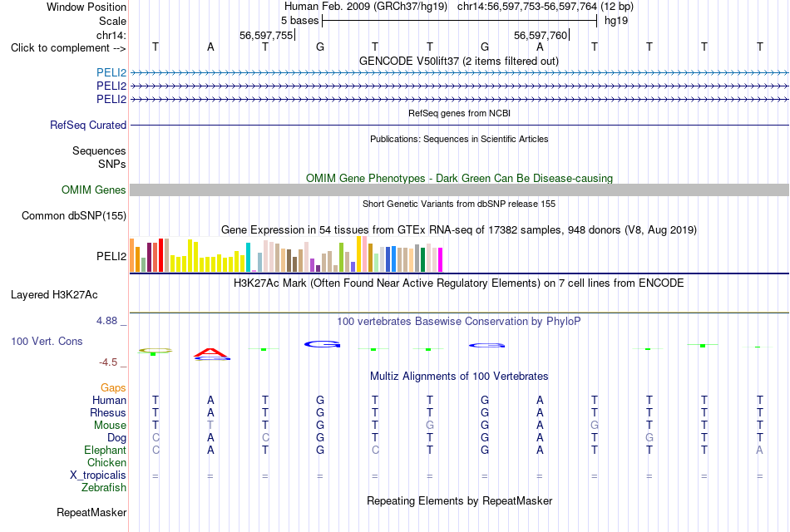
Task: Click the Gaps label in Multiz
Action: [113, 387]
